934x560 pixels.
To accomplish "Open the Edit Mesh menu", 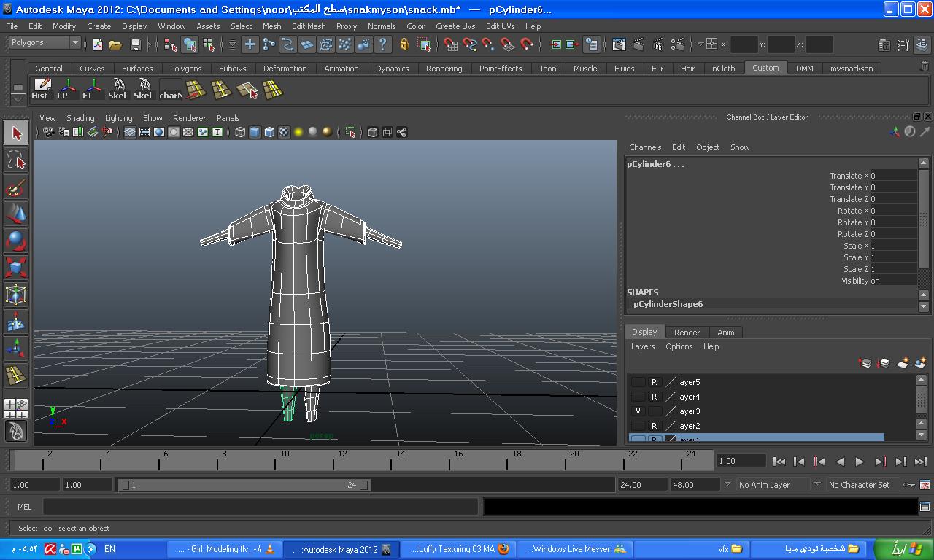I will pyautogui.click(x=309, y=26).
